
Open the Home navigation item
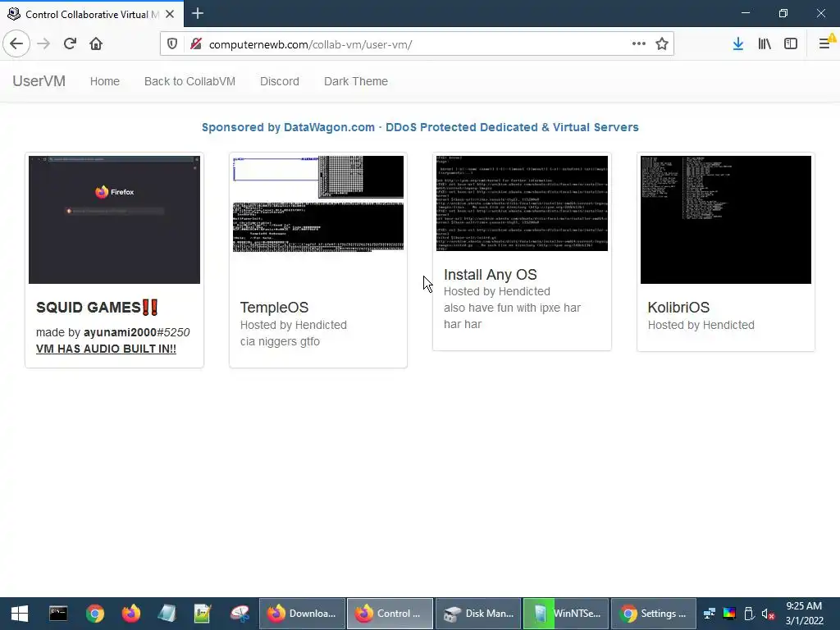tap(104, 81)
